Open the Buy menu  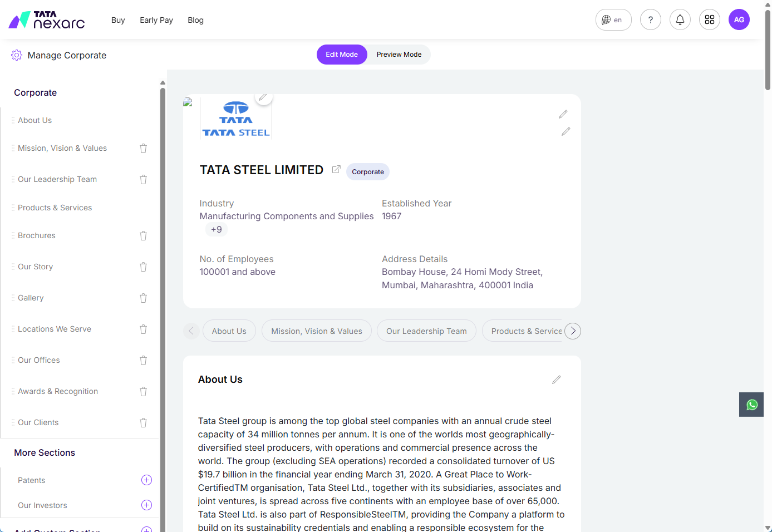click(118, 20)
